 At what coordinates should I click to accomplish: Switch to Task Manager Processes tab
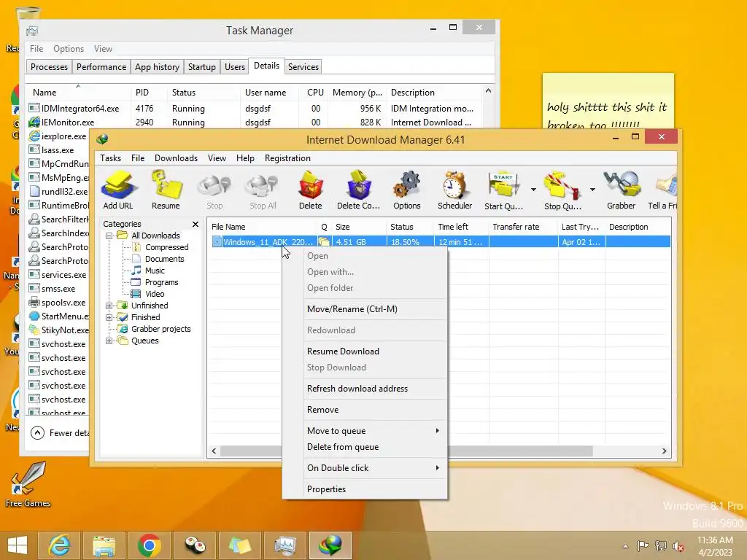click(x=49, y=66)
